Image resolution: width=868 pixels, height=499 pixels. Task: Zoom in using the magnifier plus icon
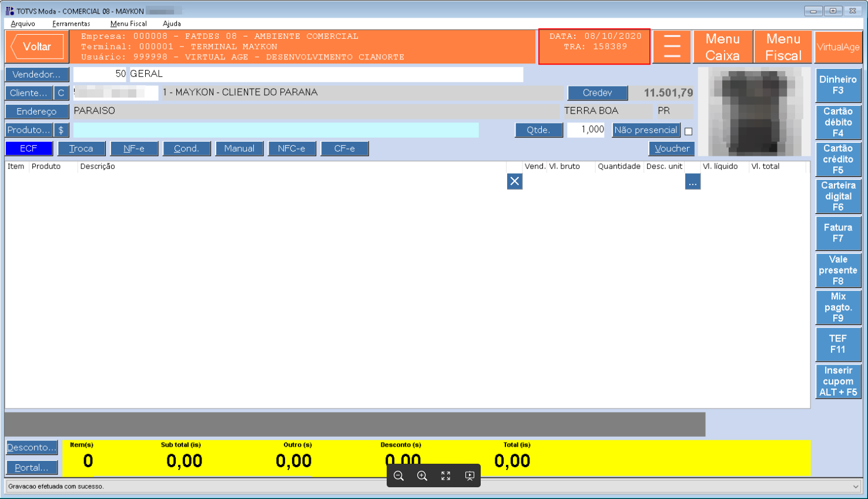422,475
